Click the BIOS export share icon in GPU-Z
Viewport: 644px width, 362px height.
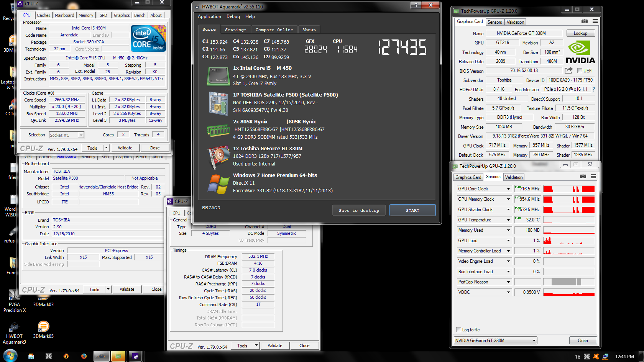coord(568,70)
